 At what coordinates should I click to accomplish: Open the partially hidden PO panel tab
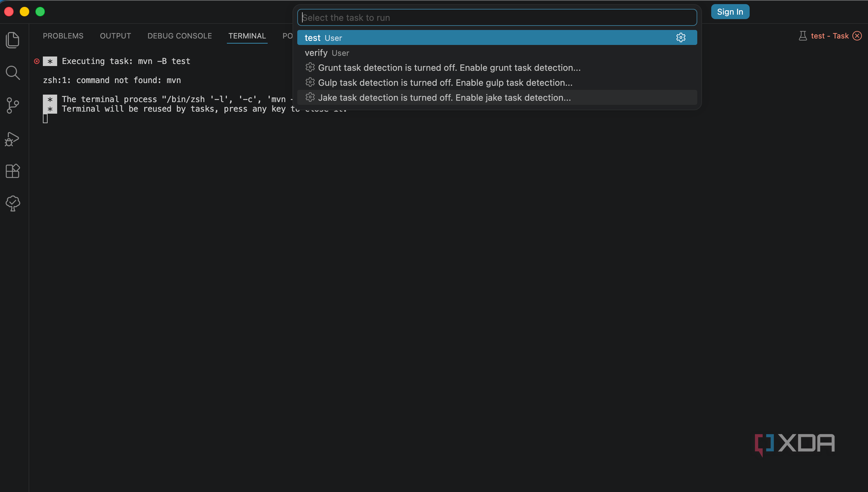288,36
